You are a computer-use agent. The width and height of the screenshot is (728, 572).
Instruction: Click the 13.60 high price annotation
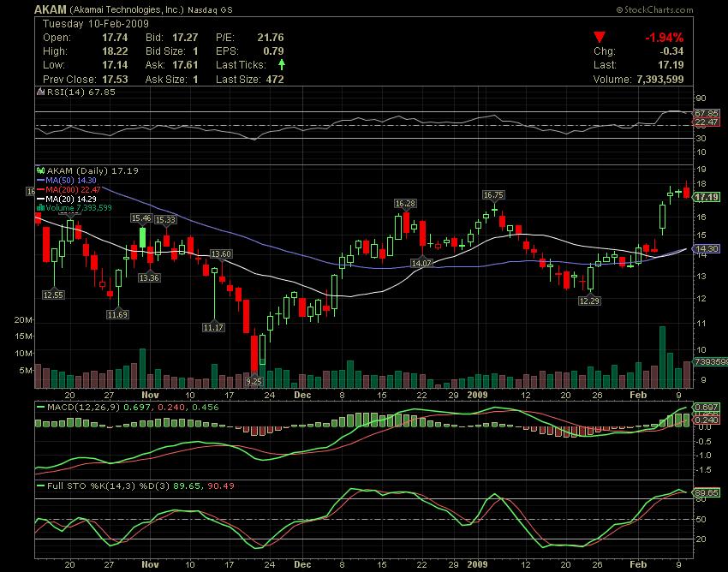click(221, 254)
